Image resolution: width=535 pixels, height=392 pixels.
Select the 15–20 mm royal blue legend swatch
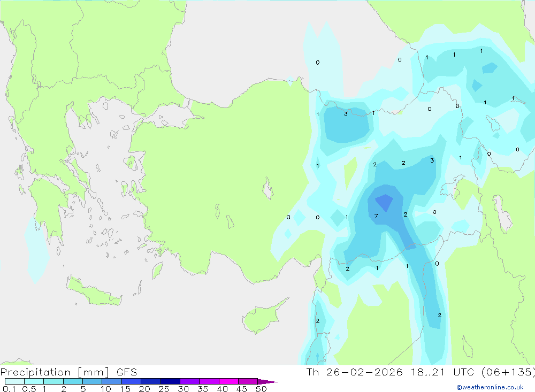(131, 381)
